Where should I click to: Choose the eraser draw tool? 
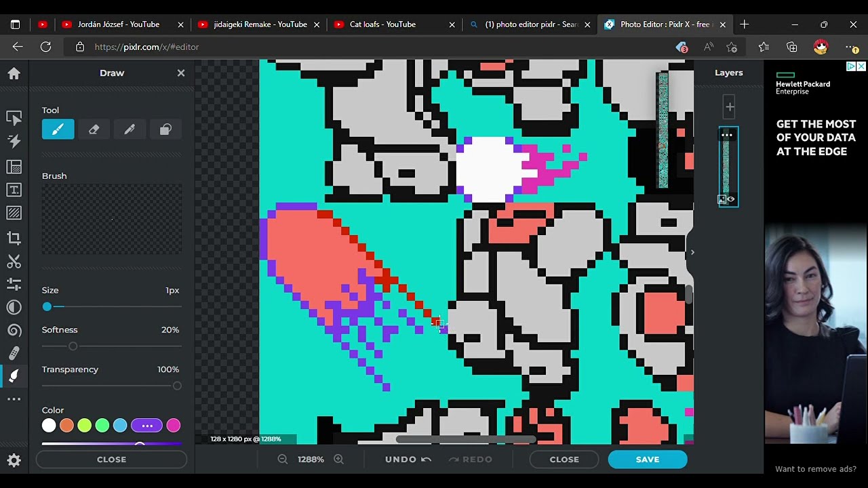[94, 129]
